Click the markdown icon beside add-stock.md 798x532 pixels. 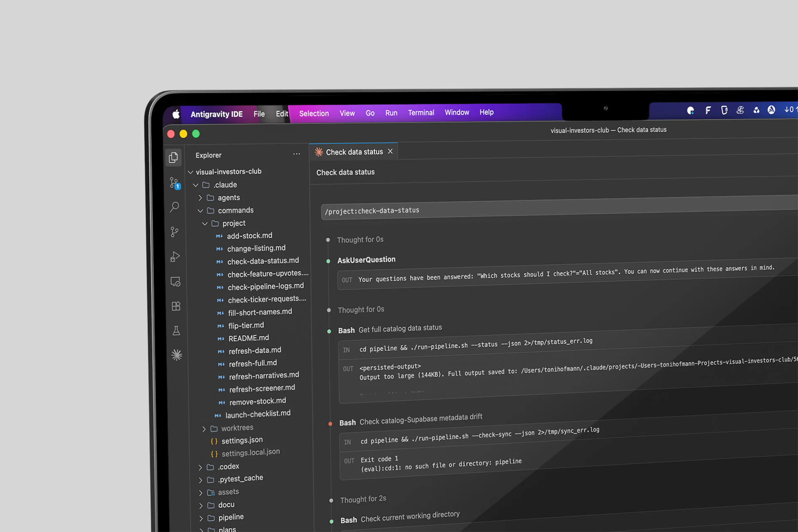(x=219, y=236)
